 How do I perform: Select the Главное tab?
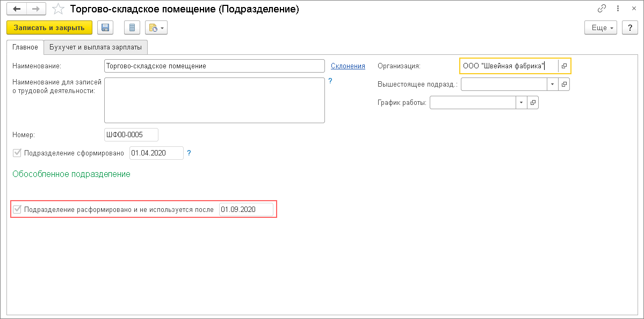[25, 47]
